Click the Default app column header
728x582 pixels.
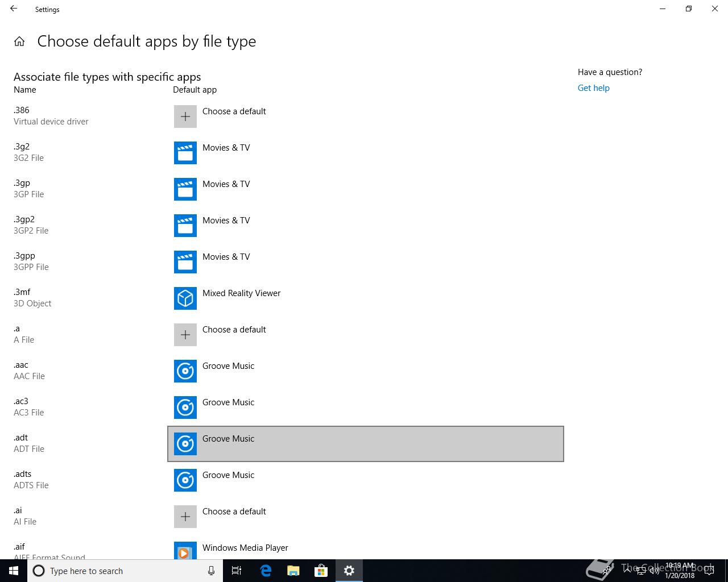click(195, 90)
